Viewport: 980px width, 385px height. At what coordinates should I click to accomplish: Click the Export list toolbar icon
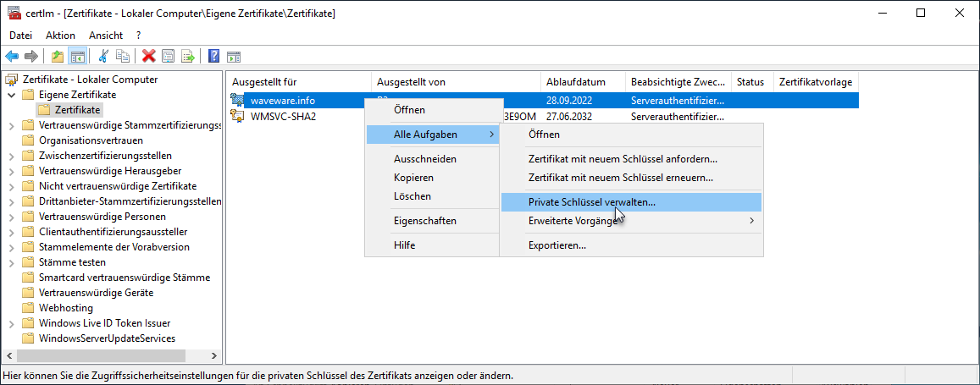click(x=187, y=57)
